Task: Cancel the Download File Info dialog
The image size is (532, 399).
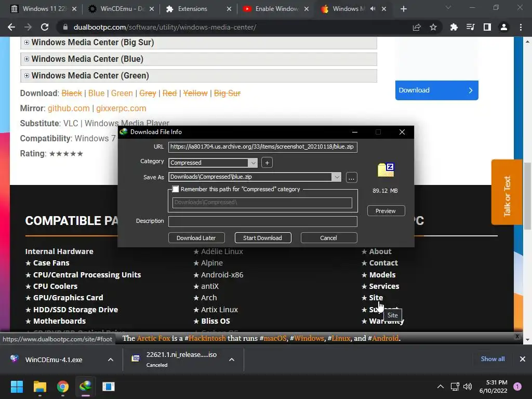Action: click(x=328, y=238)
